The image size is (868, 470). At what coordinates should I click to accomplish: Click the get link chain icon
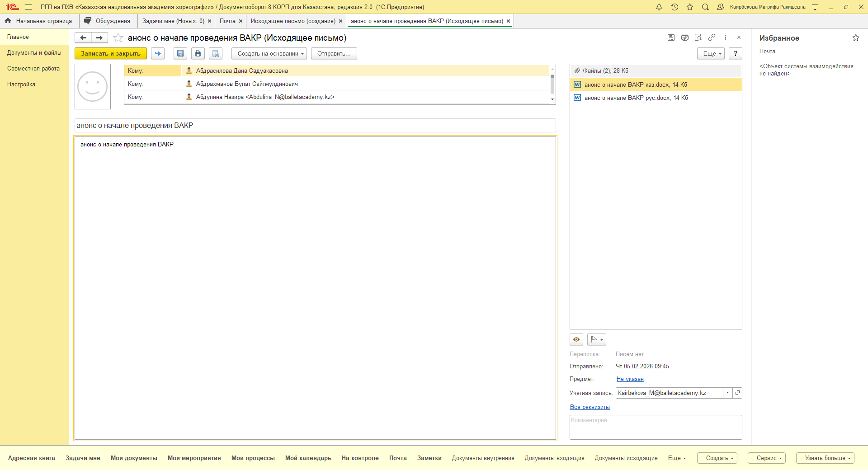click(712, 38)
